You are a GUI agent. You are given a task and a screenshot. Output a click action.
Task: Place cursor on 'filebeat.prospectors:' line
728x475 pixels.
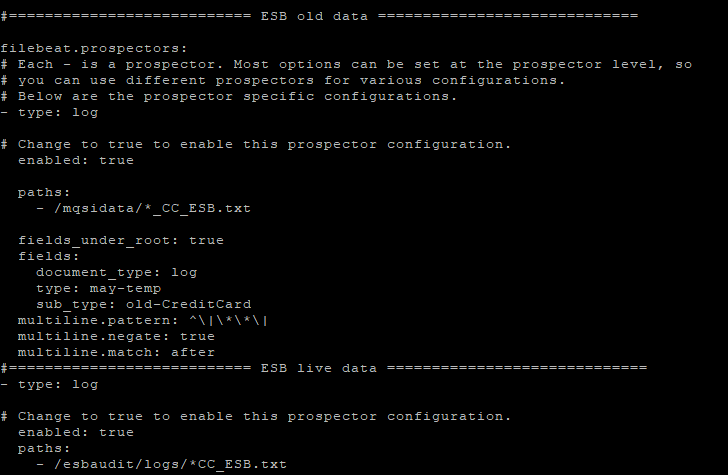click(x=94, y=48)
